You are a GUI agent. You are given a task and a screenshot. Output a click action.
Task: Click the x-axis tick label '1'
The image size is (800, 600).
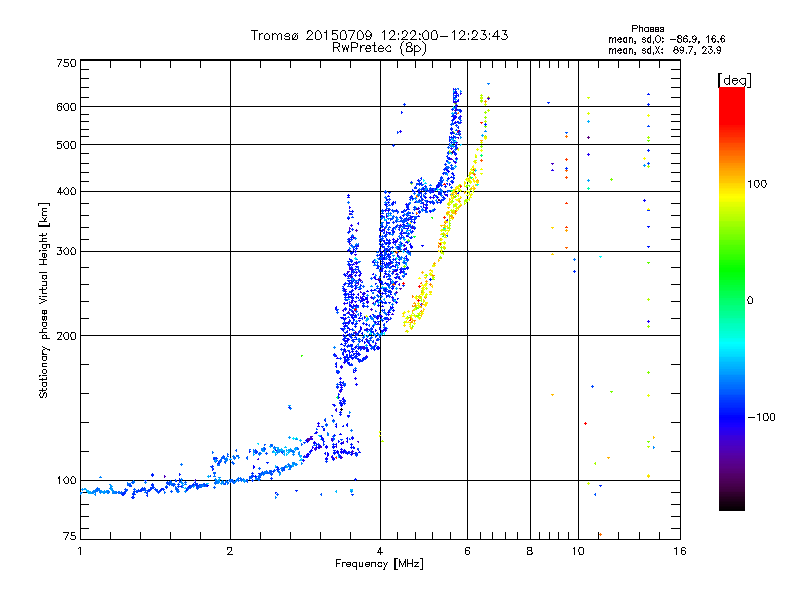[x=80, y=551]
